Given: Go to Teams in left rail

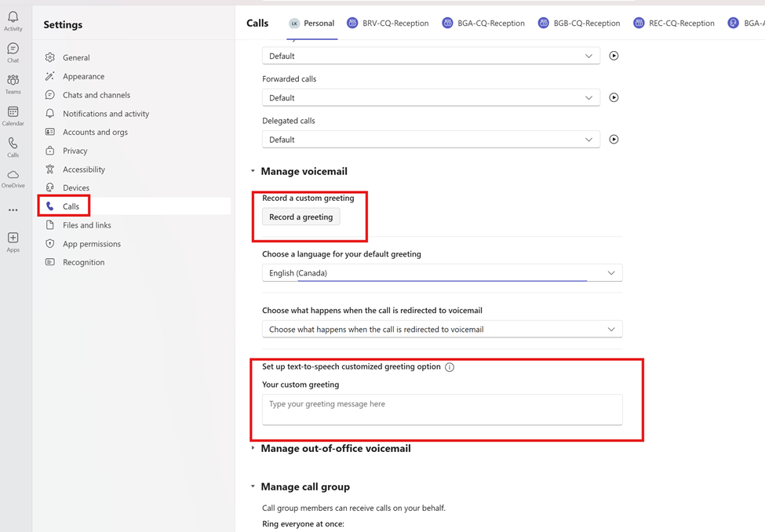Looking at the screenshot, I should click(13, 84).
